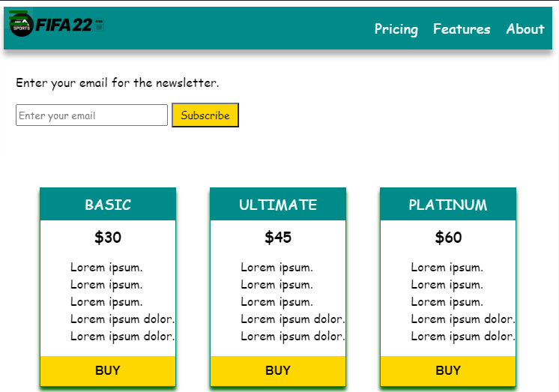Open the Pricing nav link
Image resolution: width=559 pixels, height=392 pixels.
396,29
